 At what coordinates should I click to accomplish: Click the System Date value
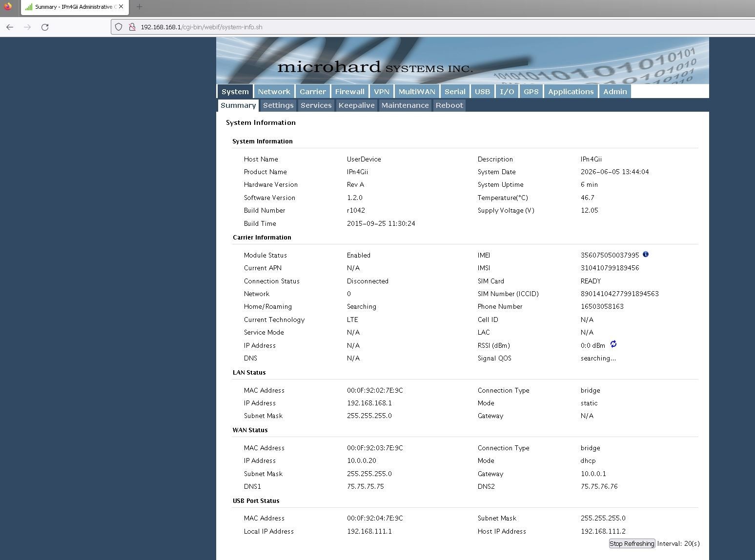coord(615,172)
